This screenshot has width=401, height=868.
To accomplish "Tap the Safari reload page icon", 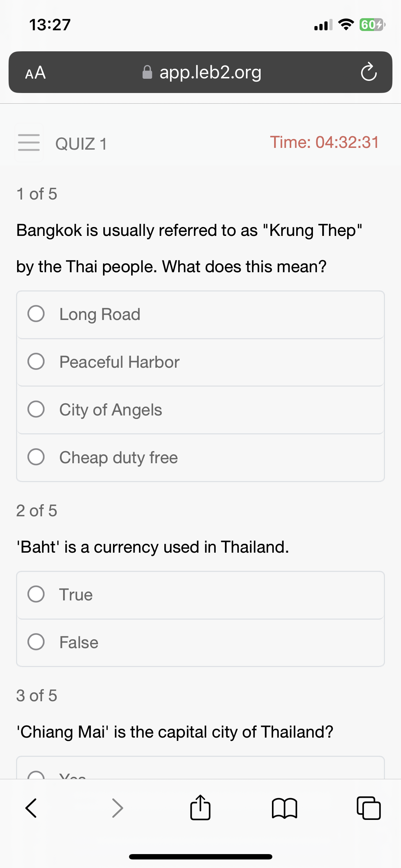I will point(369,72).
